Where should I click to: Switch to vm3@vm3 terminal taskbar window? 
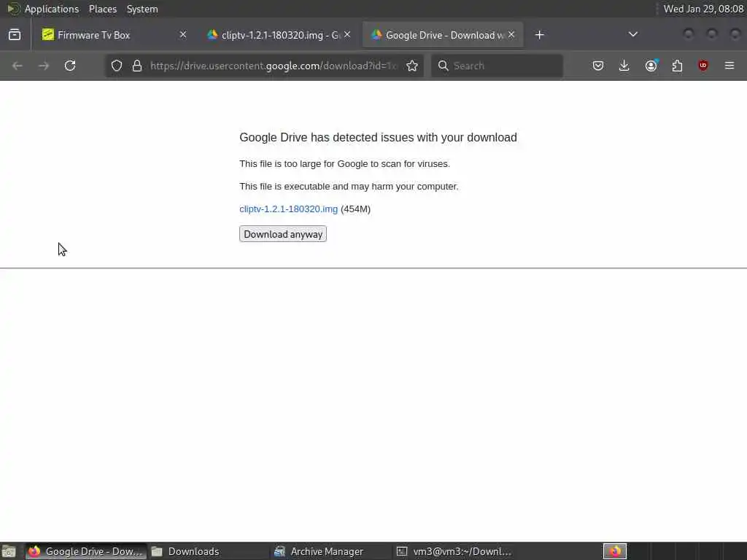click(x=453, y=551)
